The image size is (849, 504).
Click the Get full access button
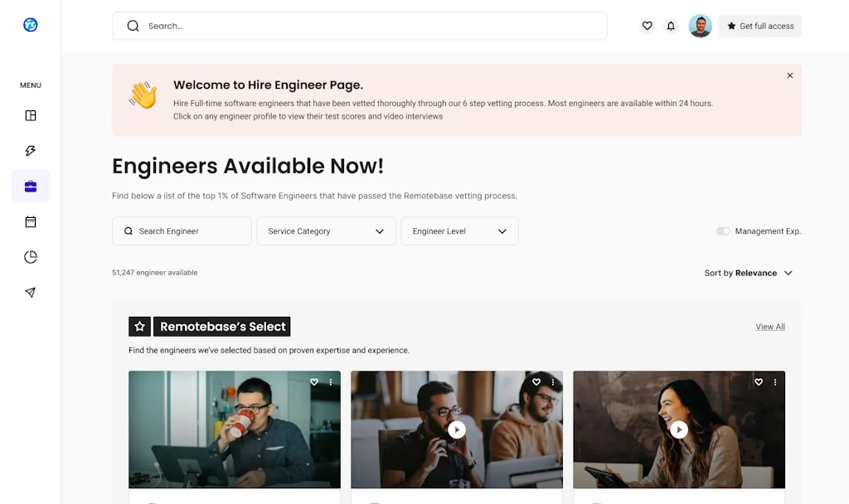pyautogui.click(x=759, y=26)
